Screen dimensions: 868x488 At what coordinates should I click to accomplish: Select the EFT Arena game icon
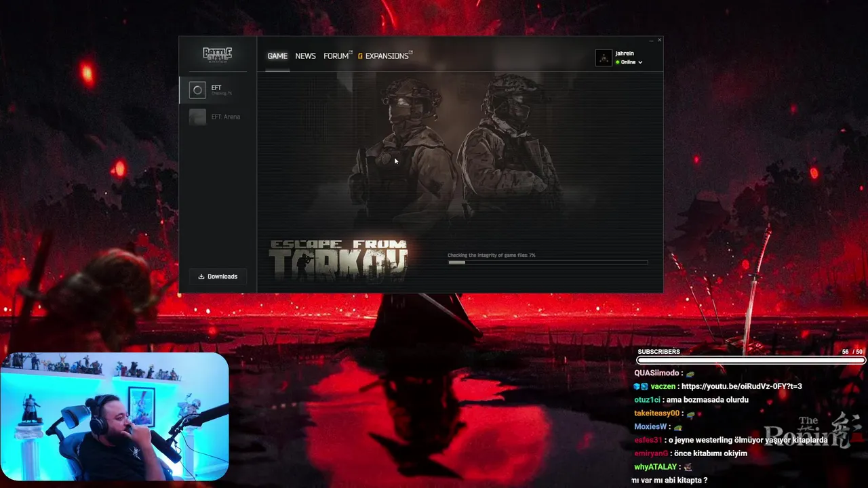(197, 117)
